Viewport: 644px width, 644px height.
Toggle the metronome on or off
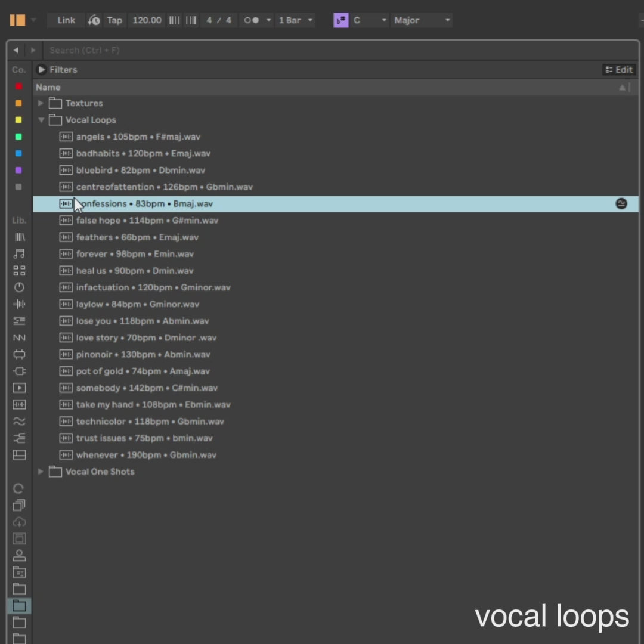[252, 20]
